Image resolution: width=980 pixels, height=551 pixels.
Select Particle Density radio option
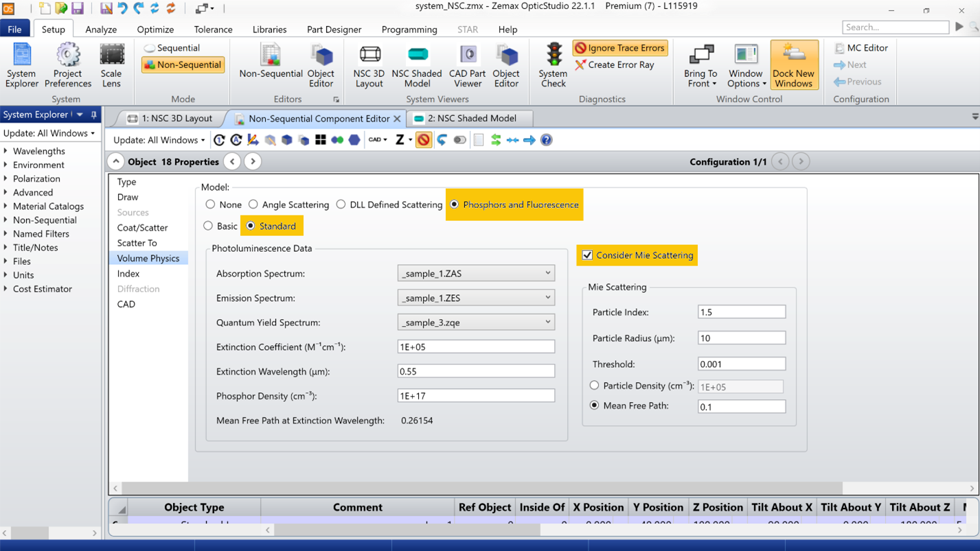pyautogui.click(x=595, y=386)
